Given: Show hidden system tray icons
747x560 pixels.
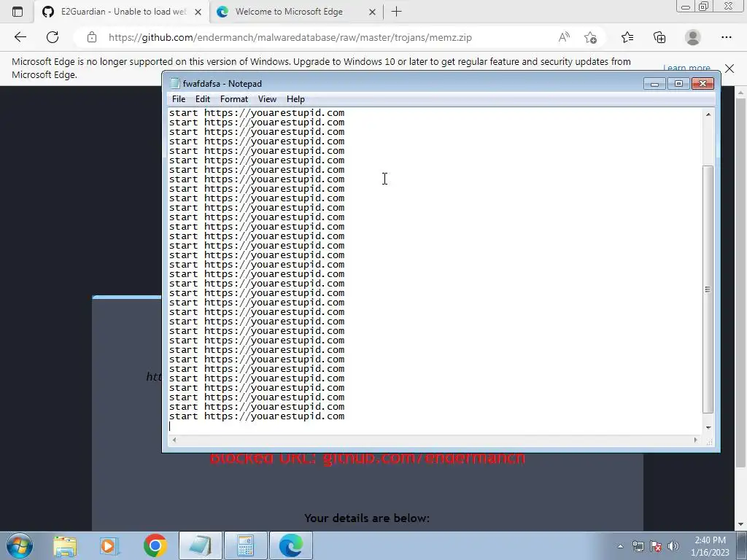Looking at the screenshot, I should pos(620,546).
